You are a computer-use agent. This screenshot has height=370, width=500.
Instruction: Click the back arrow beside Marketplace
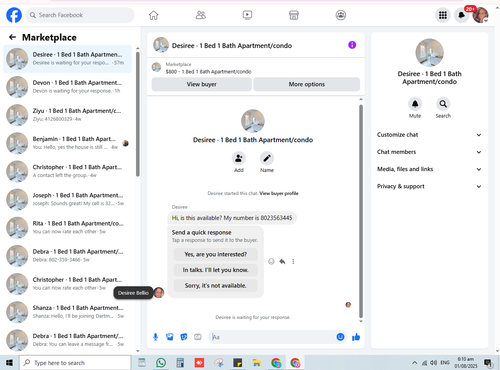[12, 37]
